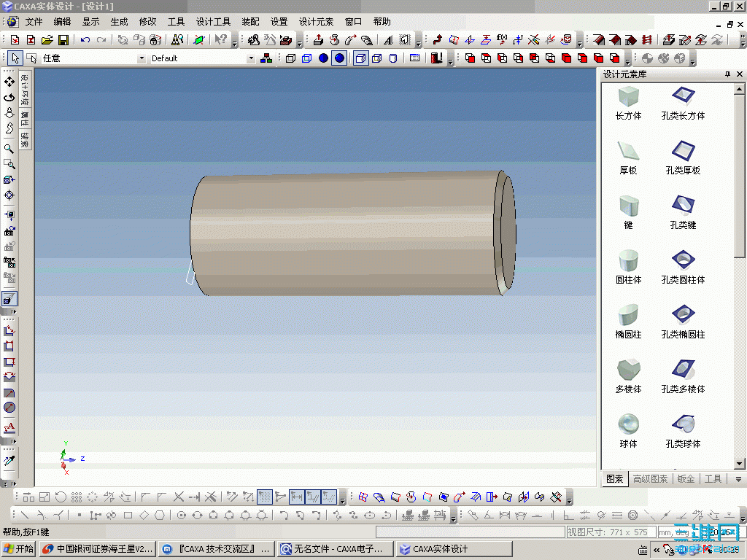Viewport: 747px width, 560px height.
Task: Switch to 工具 catalog tab
Action: coord(713,479)
